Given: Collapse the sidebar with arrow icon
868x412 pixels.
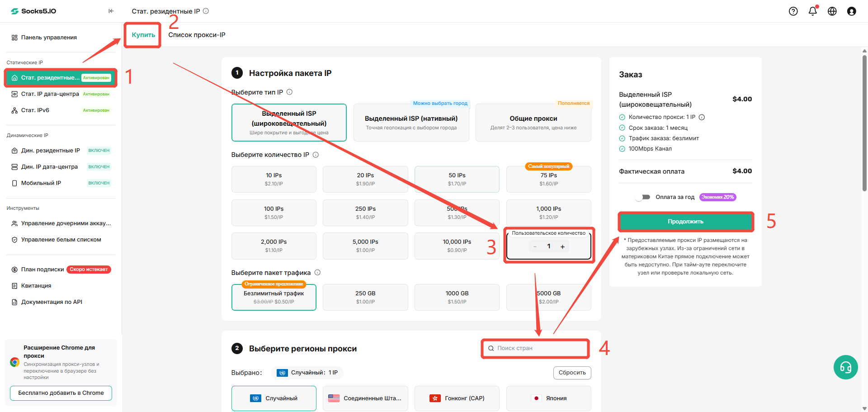Looking at the screenshot, I should [x=111, y=11].
